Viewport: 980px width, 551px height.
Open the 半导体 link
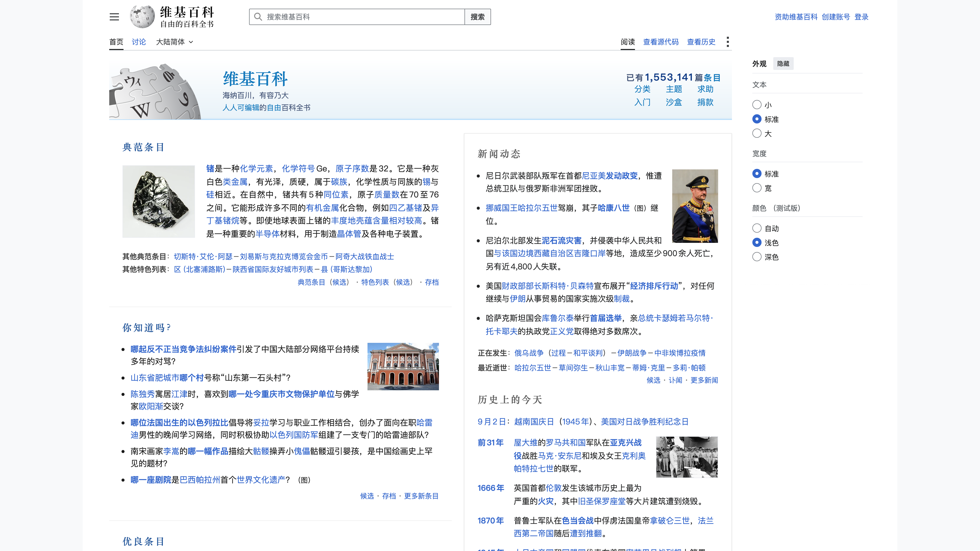267,234
